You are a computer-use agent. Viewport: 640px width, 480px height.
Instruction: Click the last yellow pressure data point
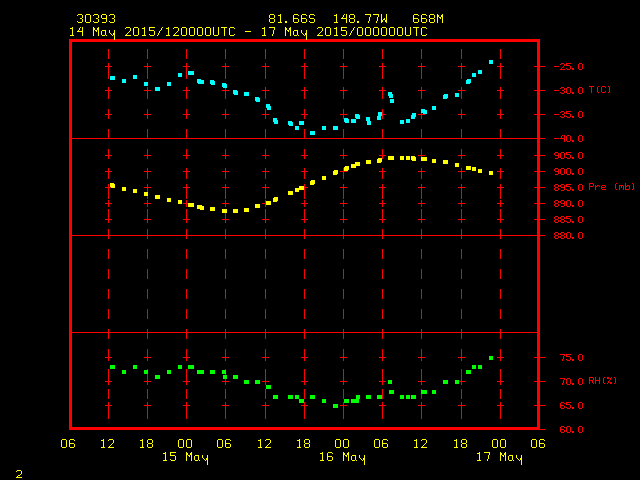pyautogui.click(x=491, y=173)
